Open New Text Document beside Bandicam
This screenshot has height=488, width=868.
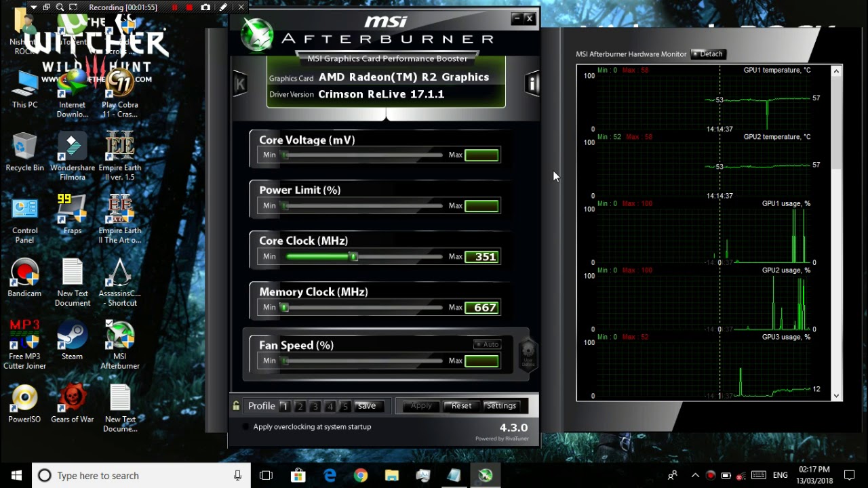point(73,283)
